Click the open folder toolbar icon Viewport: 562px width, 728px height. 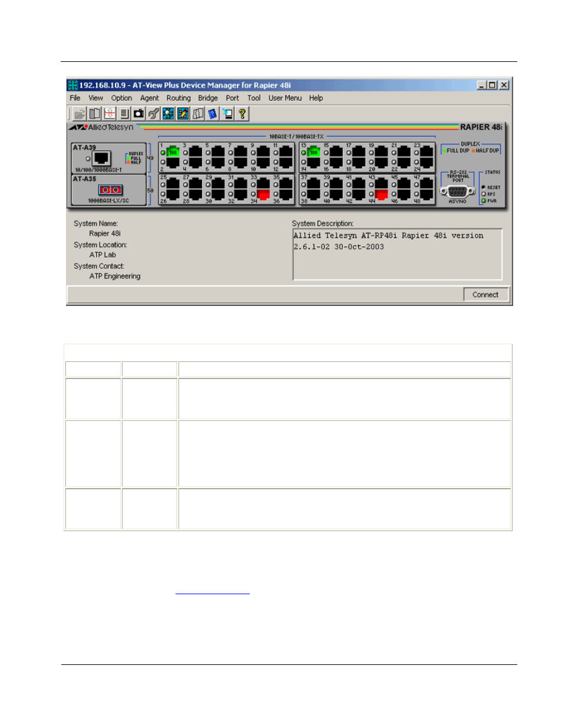point(80,114)
